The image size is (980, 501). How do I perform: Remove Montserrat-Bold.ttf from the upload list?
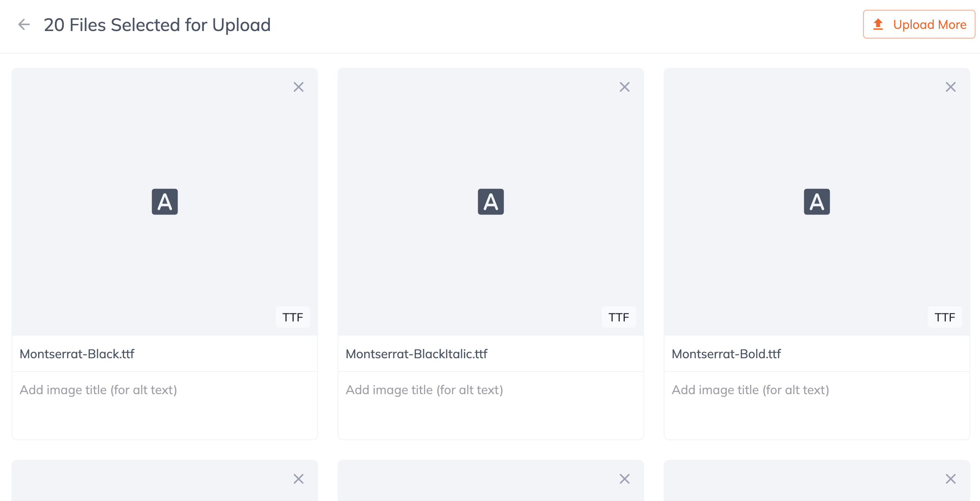[951, 87]
